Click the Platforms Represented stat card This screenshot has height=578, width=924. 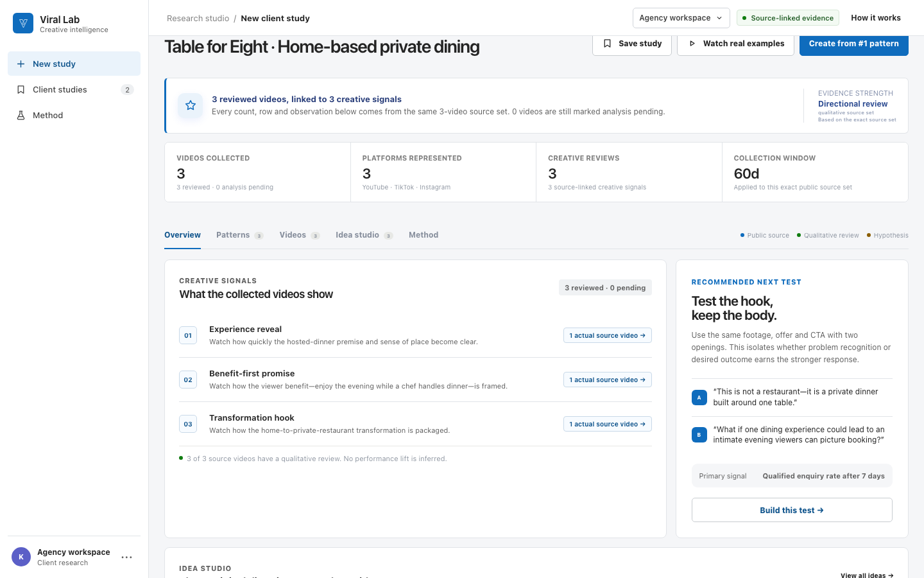pyautogui.click(x=443, y=172)
